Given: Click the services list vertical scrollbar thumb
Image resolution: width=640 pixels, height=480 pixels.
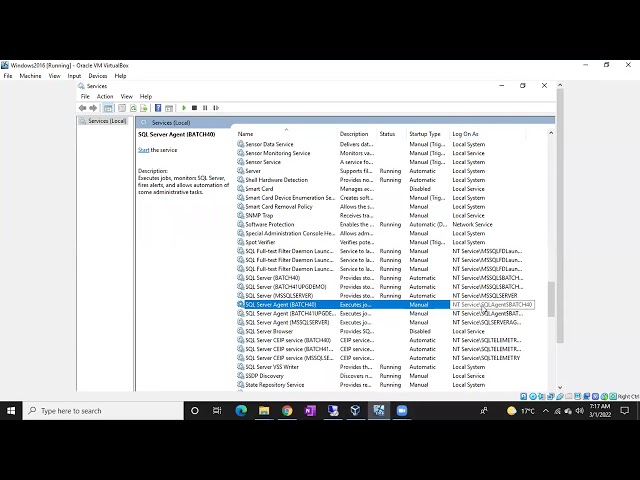Looking at the screenshot, I should [x=551, y=299].
